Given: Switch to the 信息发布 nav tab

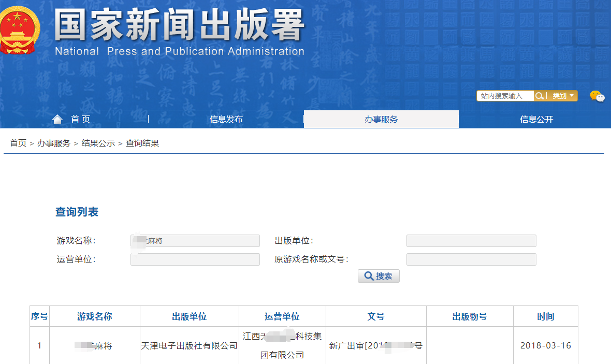Looking at the screenshot, I should [226, 119].
